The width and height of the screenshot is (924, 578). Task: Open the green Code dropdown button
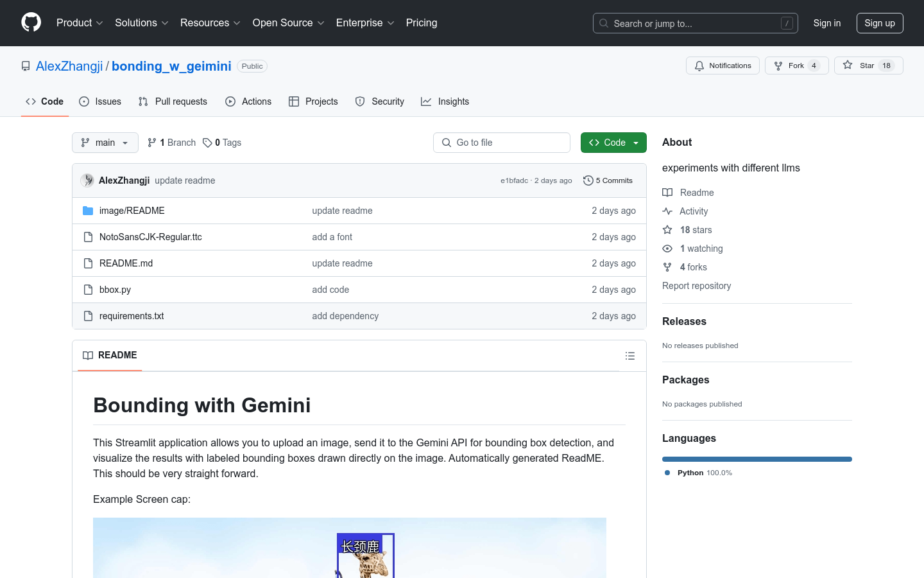(x=613, y=143)
